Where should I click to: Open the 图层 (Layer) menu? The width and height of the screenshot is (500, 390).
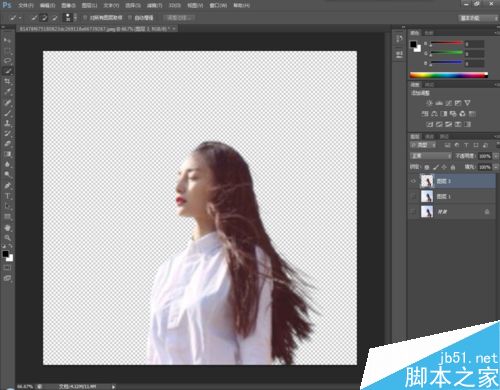pos(89,6)
